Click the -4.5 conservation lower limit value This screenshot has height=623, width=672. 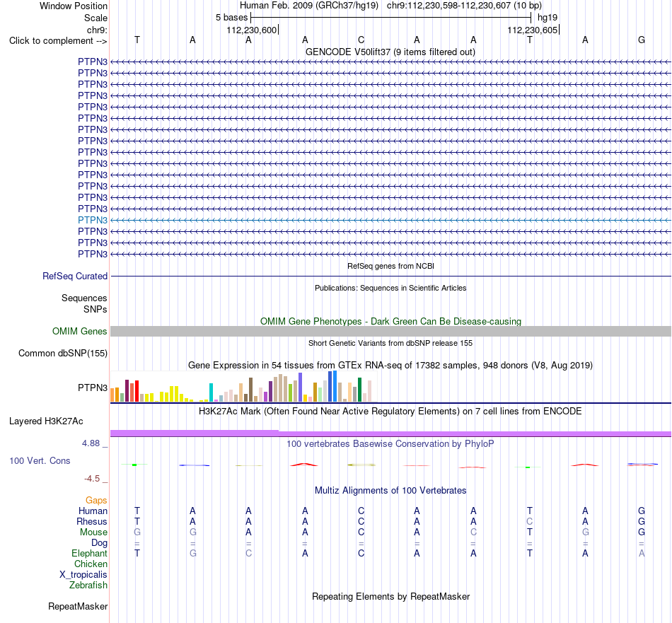click(92, 479)
